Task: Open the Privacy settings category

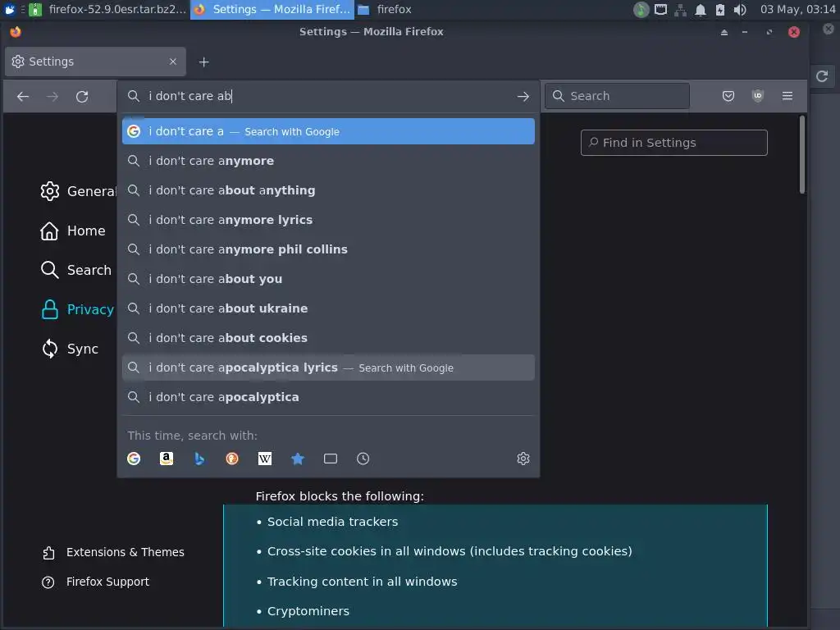Action: coord(78,309)
